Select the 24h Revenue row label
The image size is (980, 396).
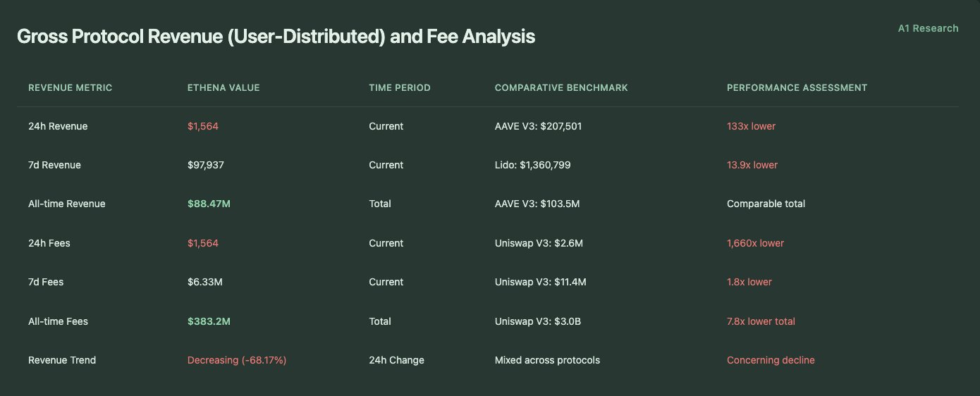pos(58,126)
